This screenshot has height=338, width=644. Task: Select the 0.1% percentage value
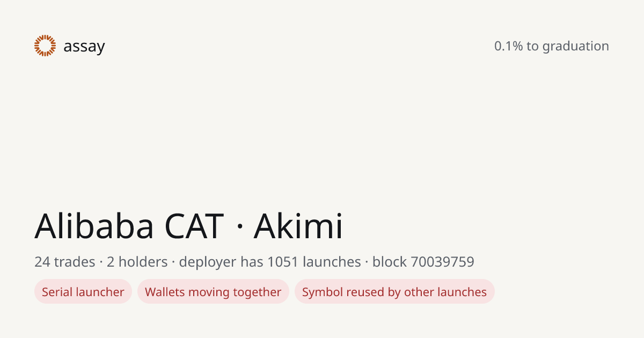tap(508, 46)
